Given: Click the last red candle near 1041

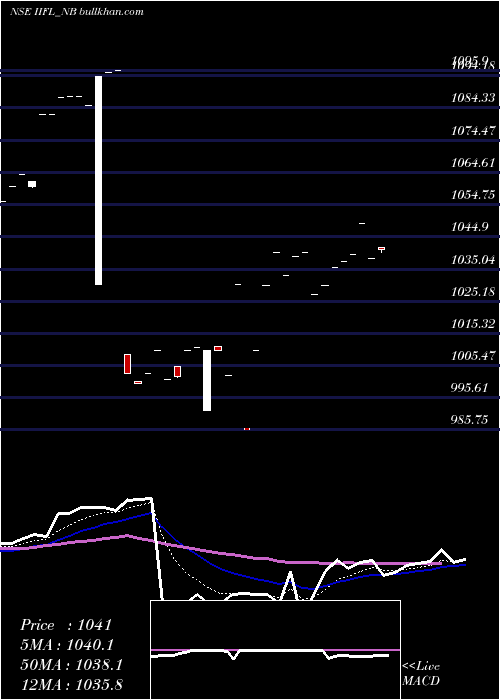Looking at the screenshot, I should pos(381,249).
